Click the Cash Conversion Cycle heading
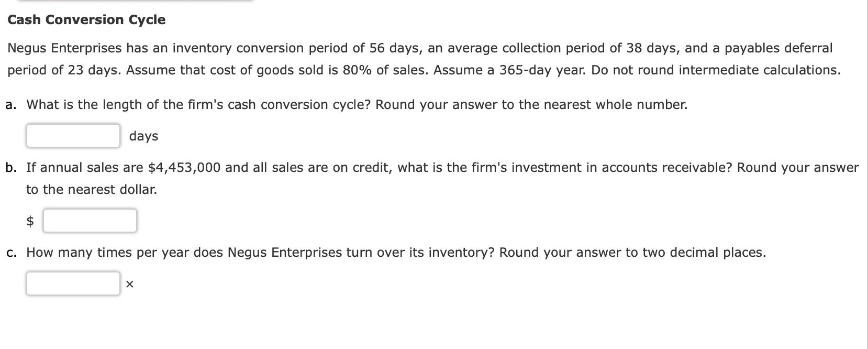Image resolution: width=868 pixels, height=349 pixels. [86, 20]
